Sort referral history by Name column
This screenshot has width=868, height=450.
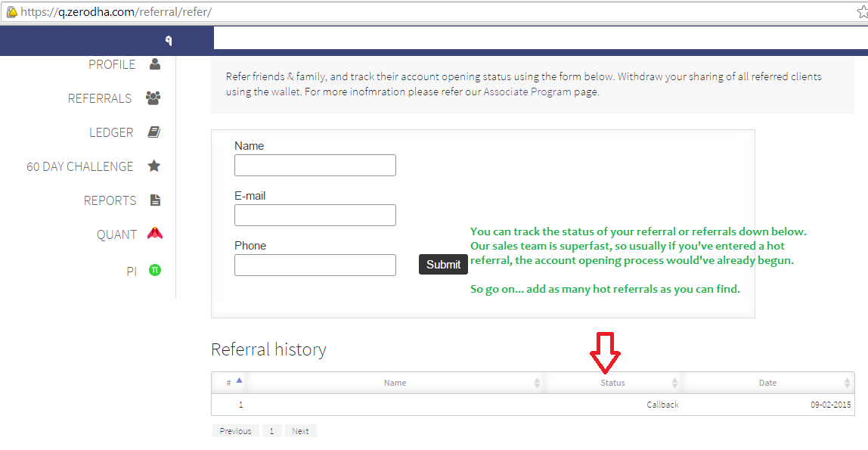tap(395, 383)
